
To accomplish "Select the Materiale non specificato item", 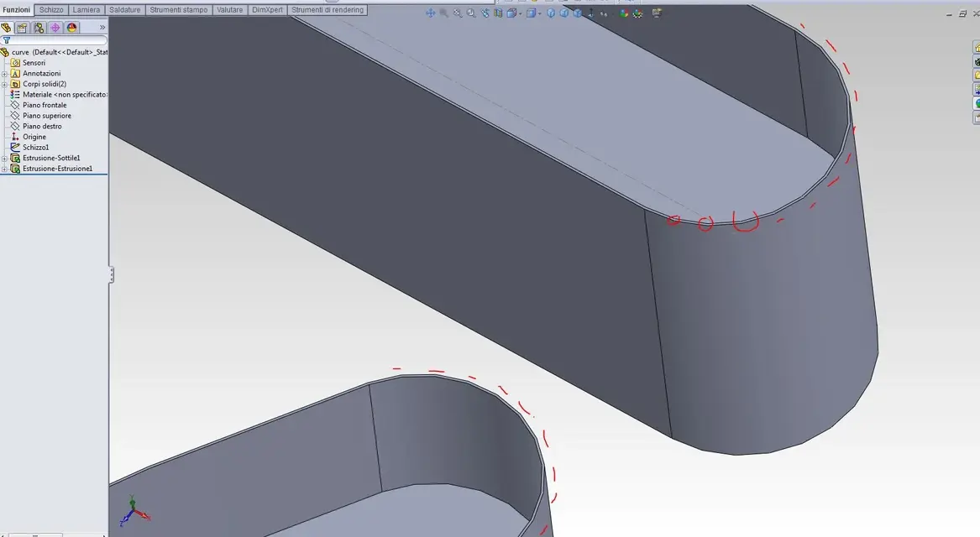I will (65, 95).
